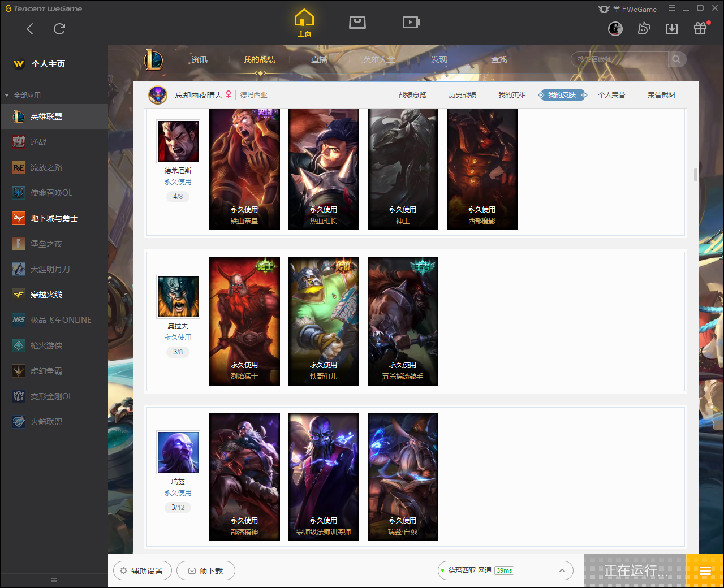Open the 我的战绩 tab
This screenshot has height=588, width=724.
coord(259,59)
